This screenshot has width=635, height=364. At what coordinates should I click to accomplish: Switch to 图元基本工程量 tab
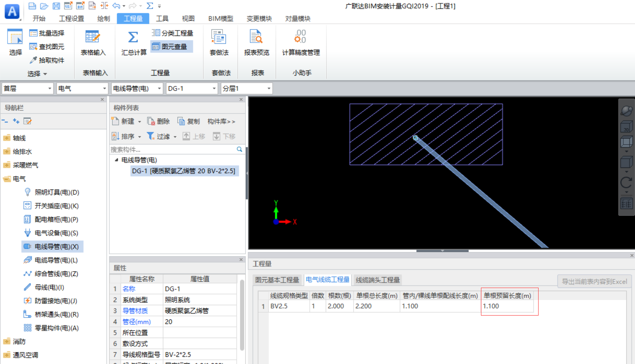(277, 280)
